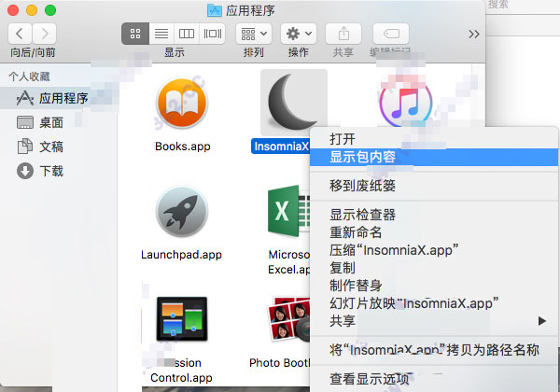The height and width of the screenshot is (392, 560).
Task: Choose 打开 in the context menu
Action: [434, 139]
